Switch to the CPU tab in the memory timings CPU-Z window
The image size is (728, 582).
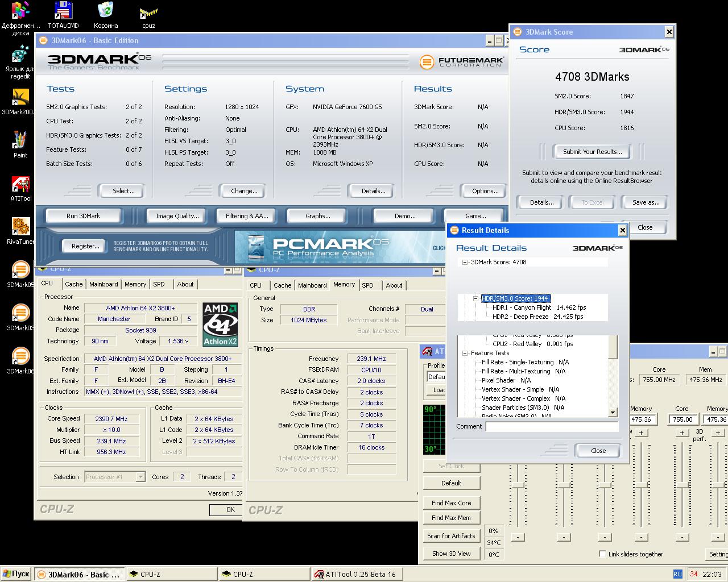[256, 285]
